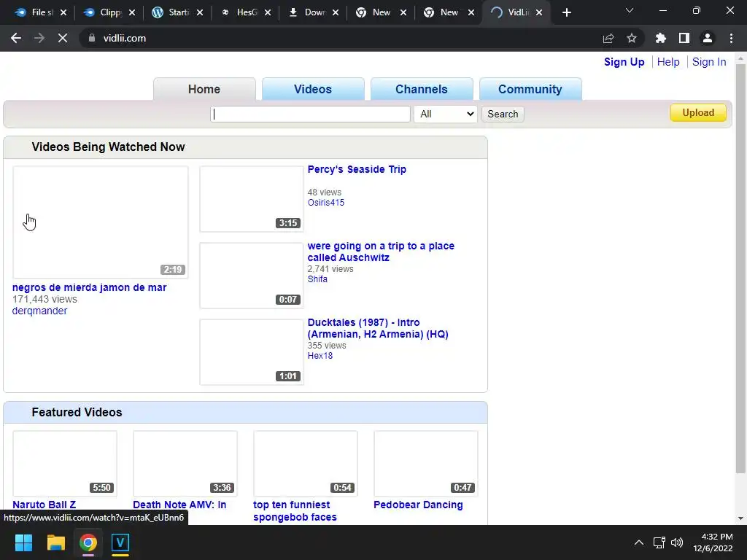
Task: Go back using the browser back arrow
Action: coord(16,38)
